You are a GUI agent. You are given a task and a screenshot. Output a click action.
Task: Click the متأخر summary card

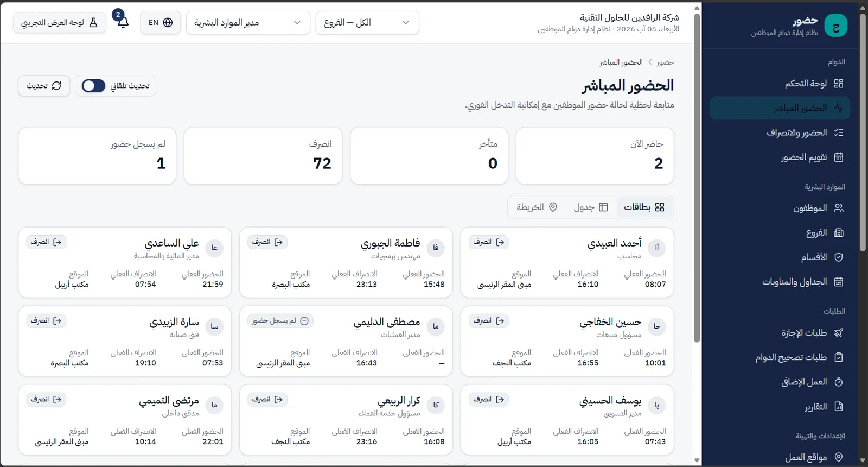click(429, 156)
